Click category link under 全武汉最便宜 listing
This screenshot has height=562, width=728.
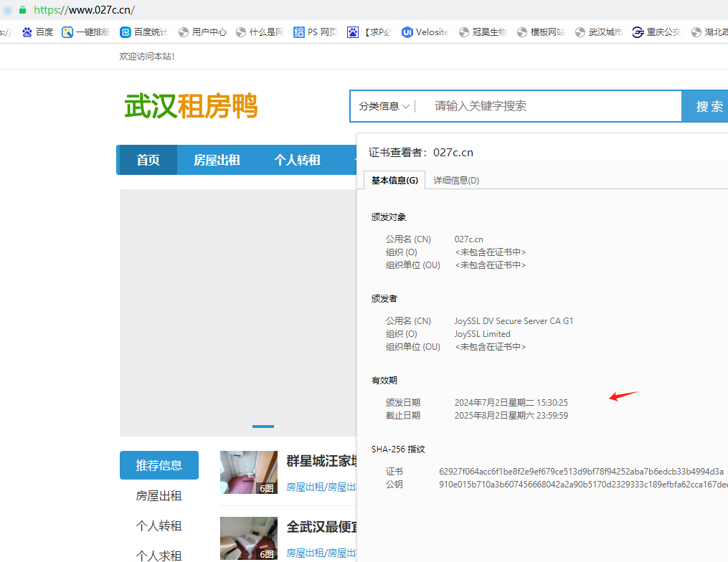pyautogui.click(x=321, y=553)
